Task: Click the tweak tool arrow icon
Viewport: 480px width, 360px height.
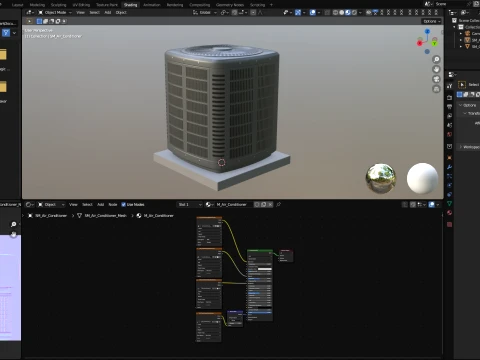Action: tap(29, 21)
